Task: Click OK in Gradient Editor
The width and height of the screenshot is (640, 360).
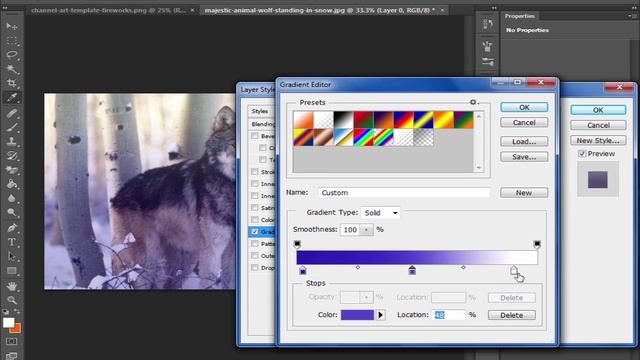Action: [524, 107]
